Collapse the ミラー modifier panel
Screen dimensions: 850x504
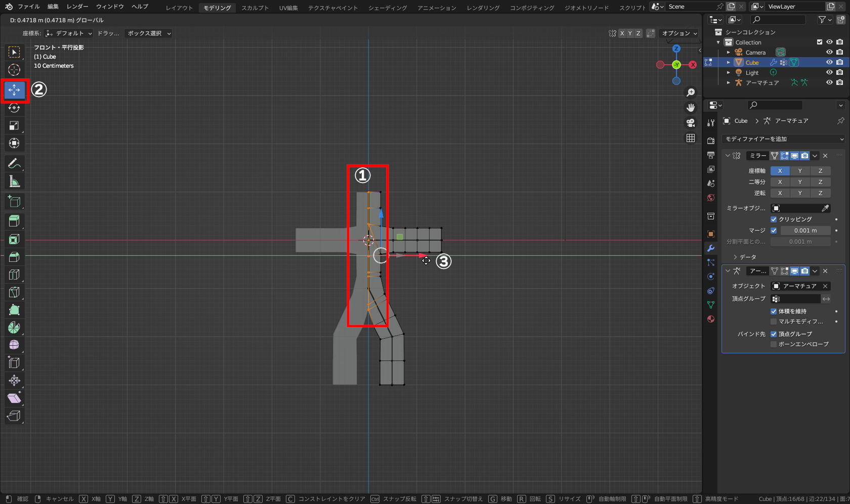pyautogui.click(x=728, y=156)
